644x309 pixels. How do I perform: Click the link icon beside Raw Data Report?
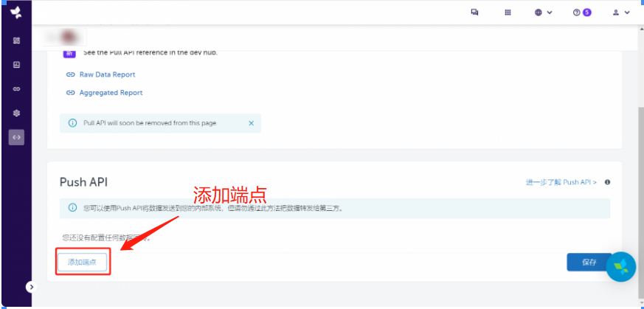click(x=70, y=74)
